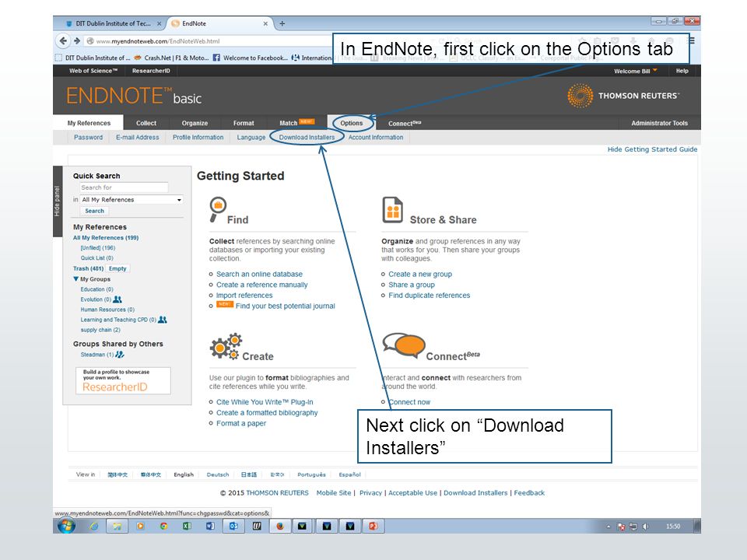Switch to the Collect tab
Image resolution: width=747 pixels, height=560 pixels.
[x=146, y=123]
